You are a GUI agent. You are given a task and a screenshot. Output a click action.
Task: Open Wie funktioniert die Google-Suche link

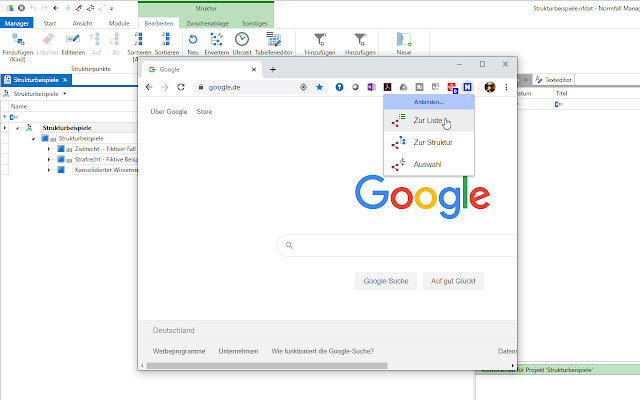(322, 351)
